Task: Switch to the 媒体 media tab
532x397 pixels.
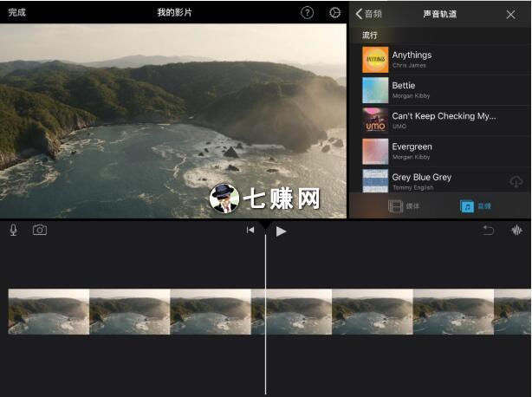Action: point(404,206)
